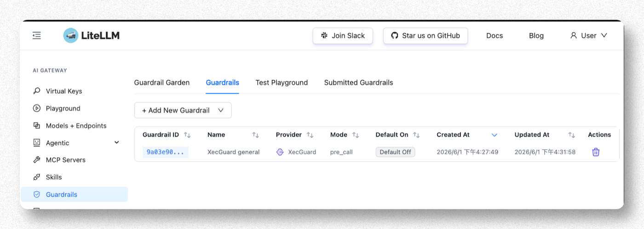Open the User dropdown menu
This screenshot has height=229, width=644.
589,35
